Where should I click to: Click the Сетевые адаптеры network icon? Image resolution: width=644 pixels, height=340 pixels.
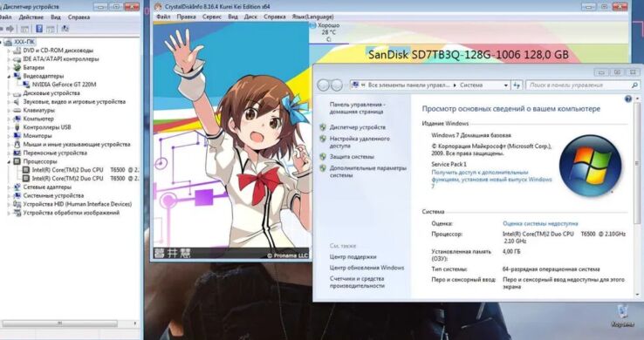tap(17, 187)
